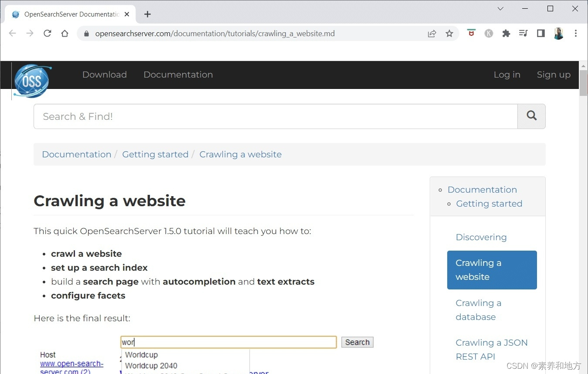Click the 'crawl a website' bullet
This screenshot has height=374, width=588.
86,254
